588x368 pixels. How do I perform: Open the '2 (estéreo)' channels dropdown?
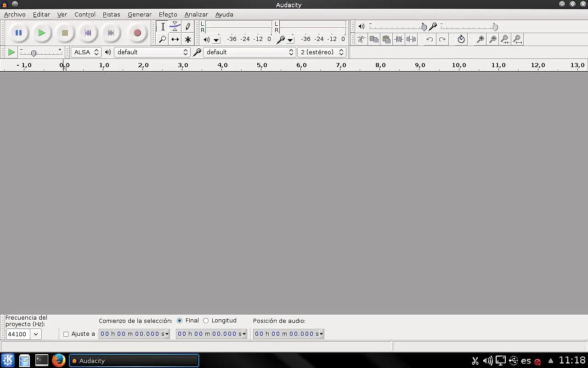322,52
